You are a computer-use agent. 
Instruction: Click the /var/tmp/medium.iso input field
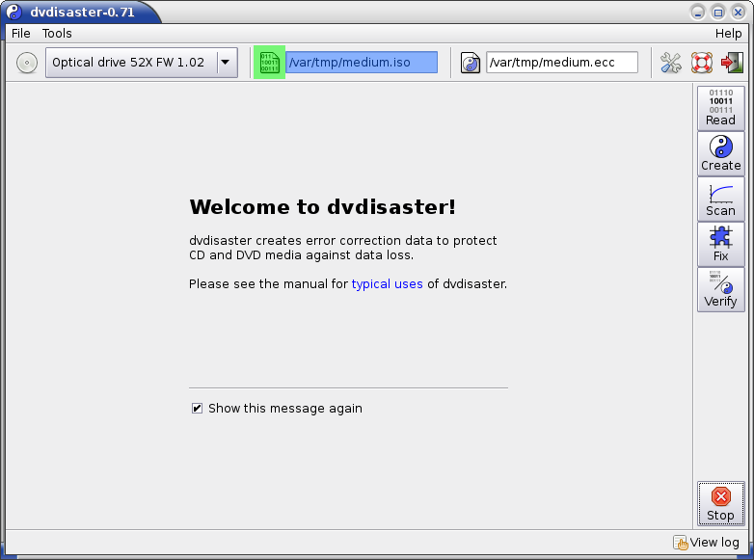[362, 63]
